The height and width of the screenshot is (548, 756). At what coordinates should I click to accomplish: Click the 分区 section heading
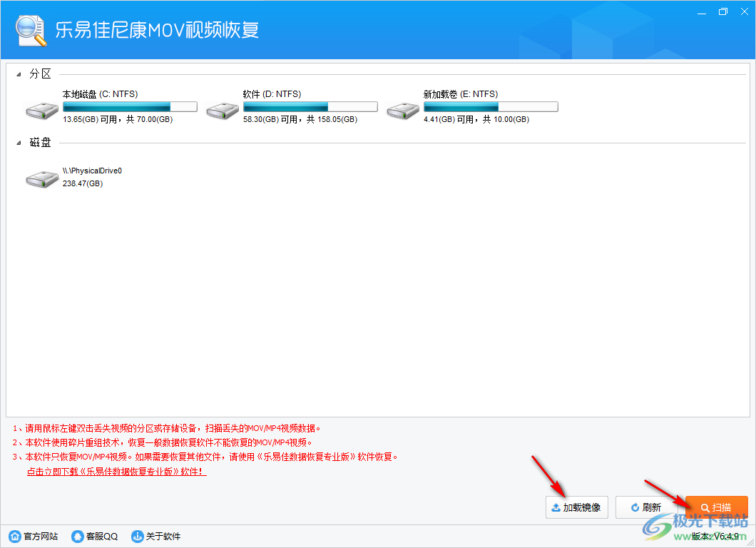pyautogui.click(x=40, y=73)
